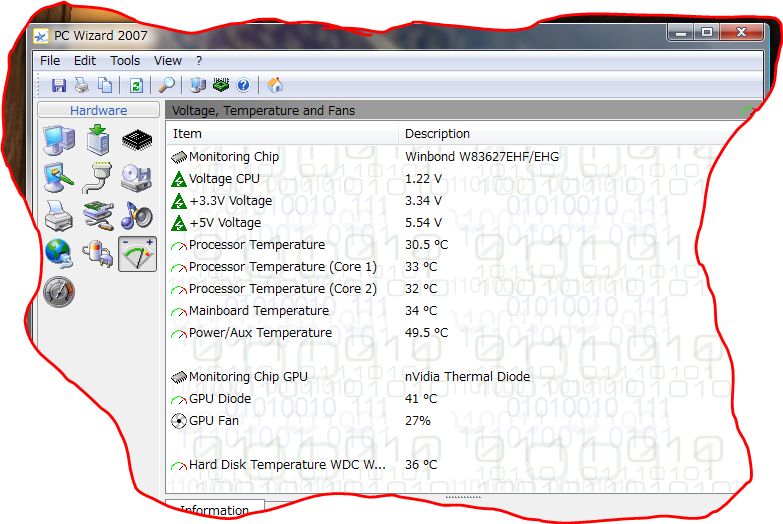Click the blue Help question icon
The width and height of the screenshot is (783, 524).
243,85
